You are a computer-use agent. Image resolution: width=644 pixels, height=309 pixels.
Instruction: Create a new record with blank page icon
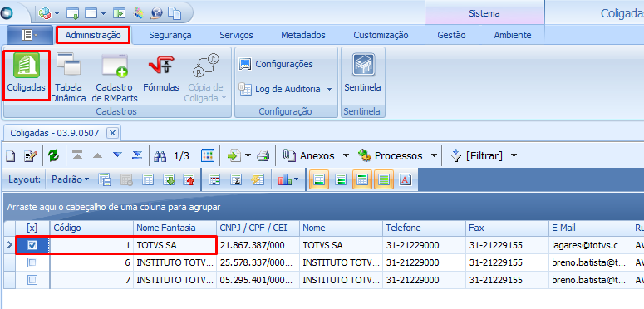click(x=11, y=156)
